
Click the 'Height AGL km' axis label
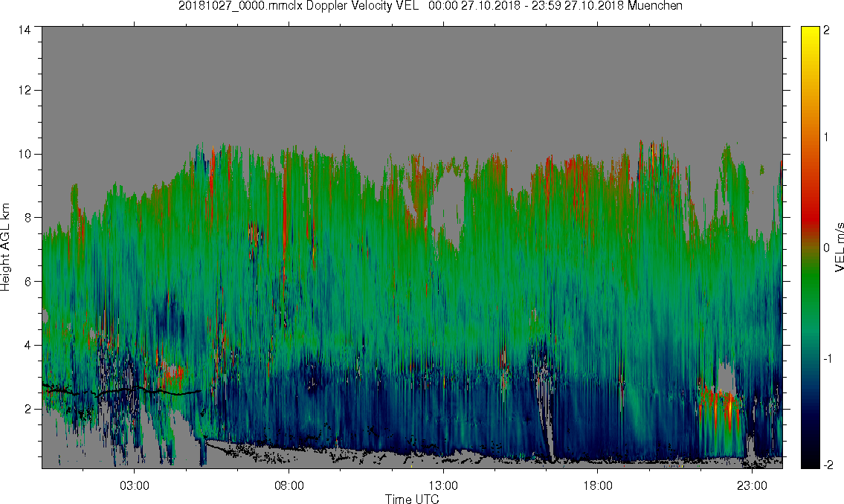point(5,248)
